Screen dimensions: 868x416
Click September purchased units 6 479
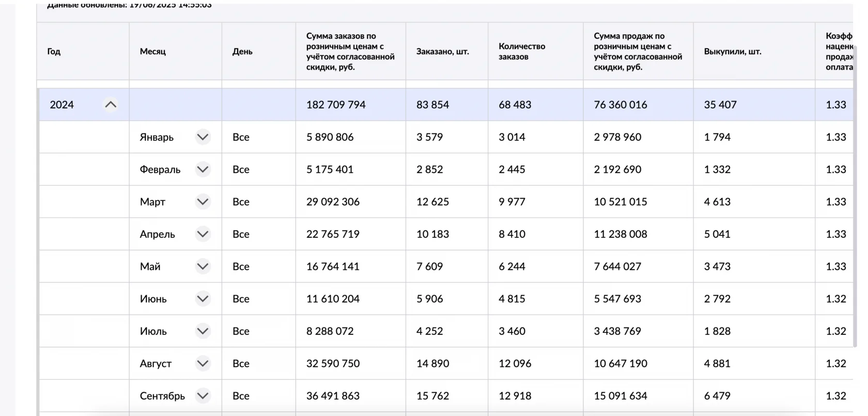717,396
